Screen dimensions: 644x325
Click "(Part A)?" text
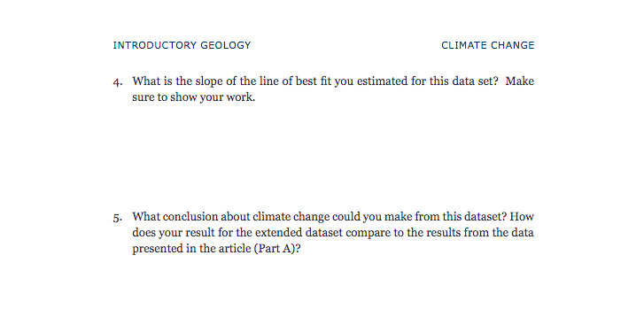277,249
